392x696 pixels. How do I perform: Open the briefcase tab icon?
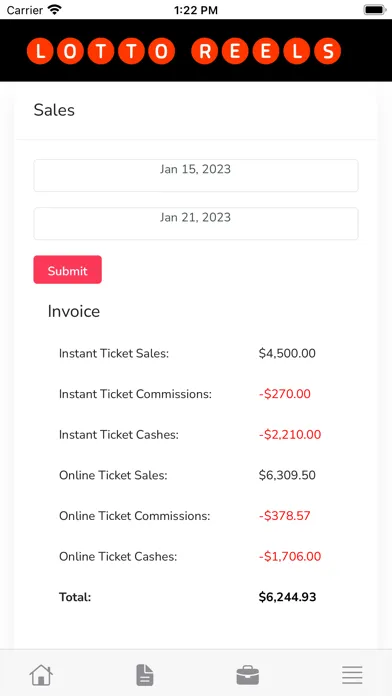click(248, 675)
